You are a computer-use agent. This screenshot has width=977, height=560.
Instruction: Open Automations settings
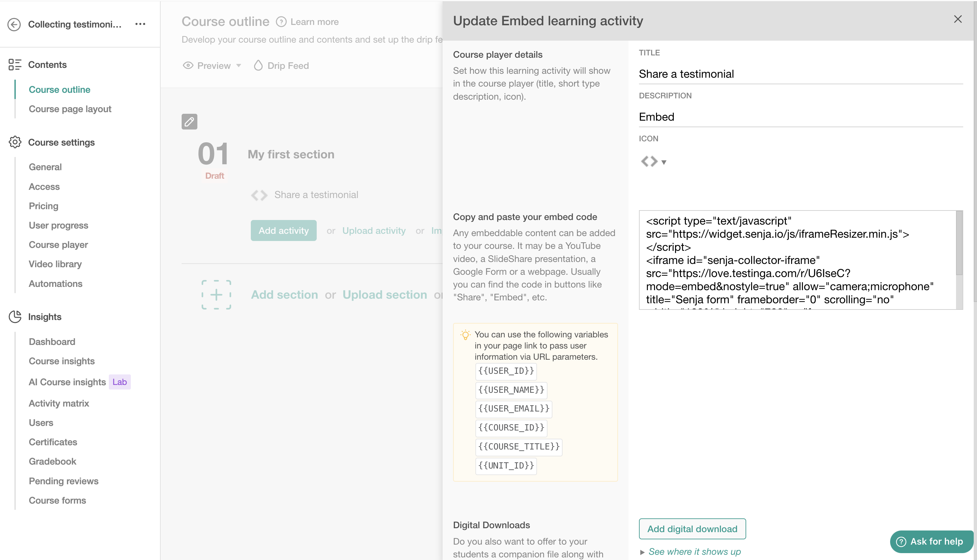coord(55,284)
